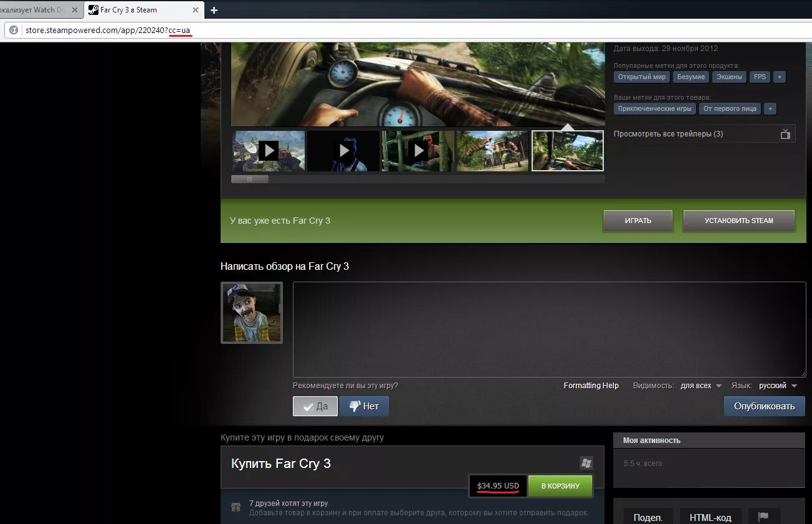
Task: Open a new browser tab with plus icon
Action: click(214, 10)
